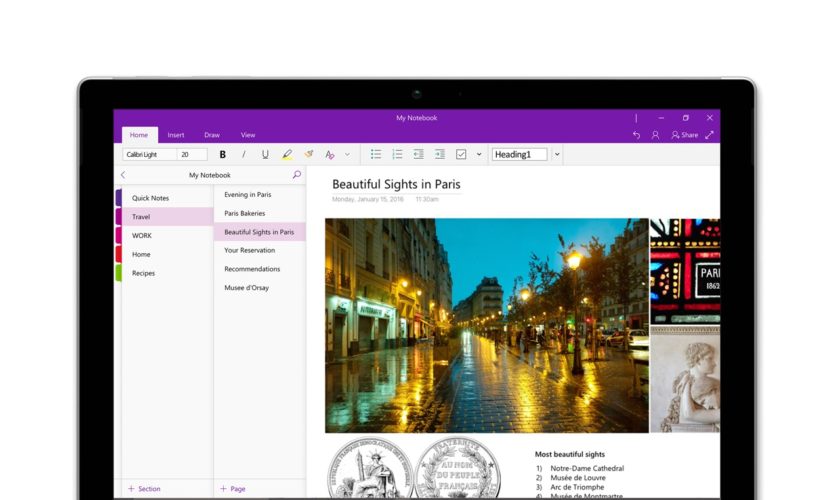Toggle the to-do checkbox tag

point(461,155)
